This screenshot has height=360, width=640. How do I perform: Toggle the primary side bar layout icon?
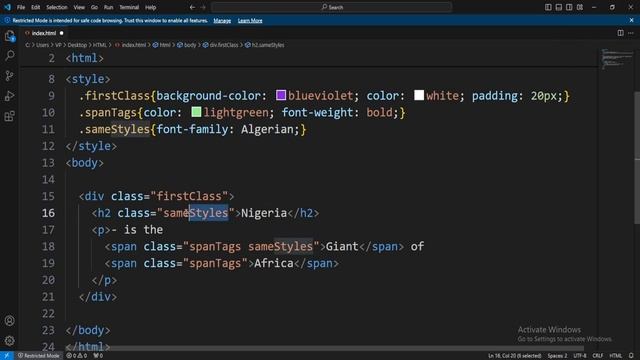pyautogui.click(x=548, y=7)
